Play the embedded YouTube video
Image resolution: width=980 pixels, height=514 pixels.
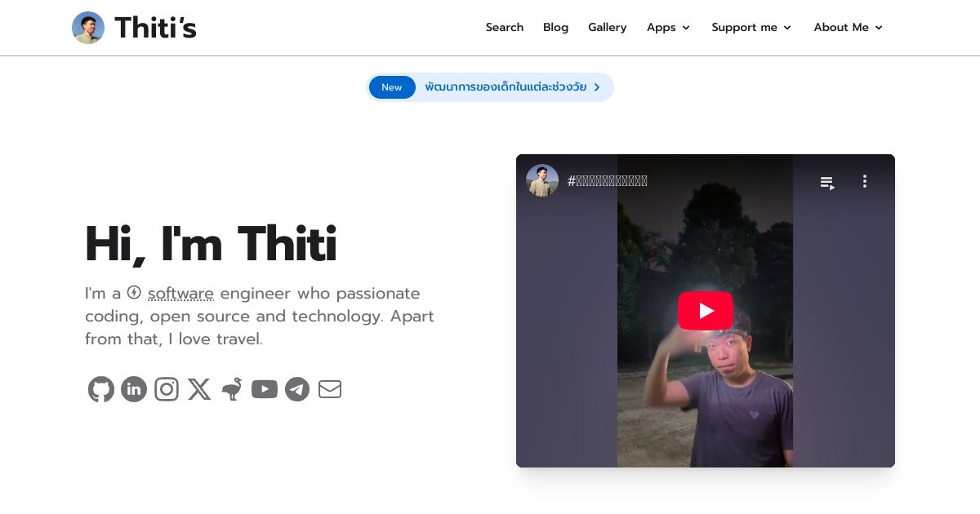[706, 311]
